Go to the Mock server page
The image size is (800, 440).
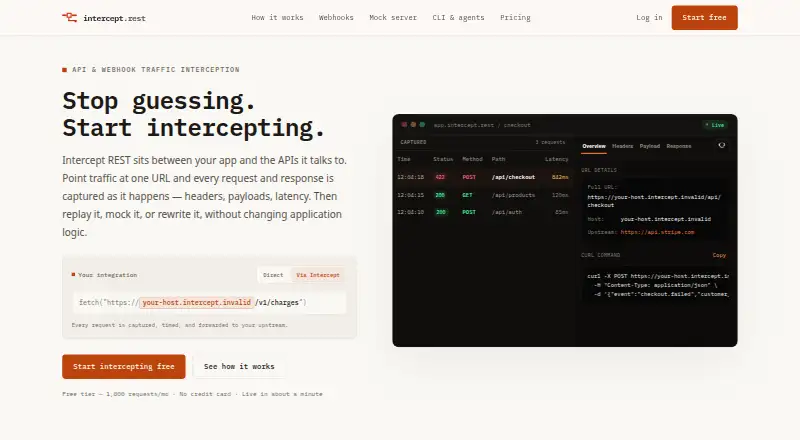(x=393, y=17)
